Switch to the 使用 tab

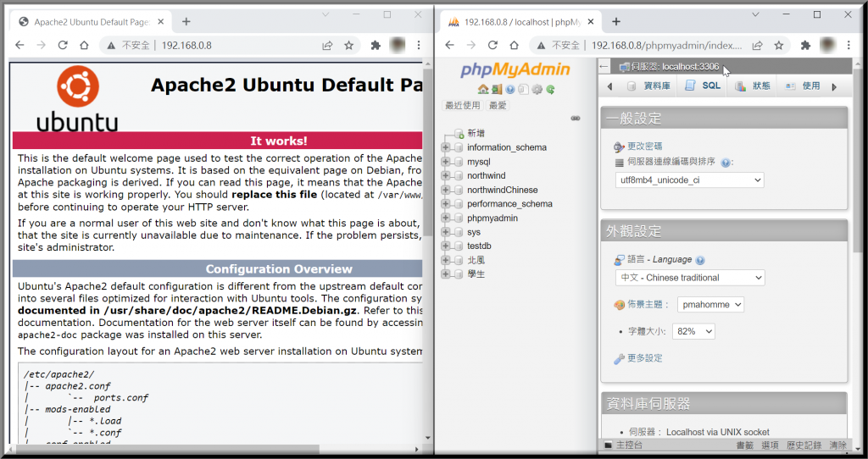click(x=803, y=86)
